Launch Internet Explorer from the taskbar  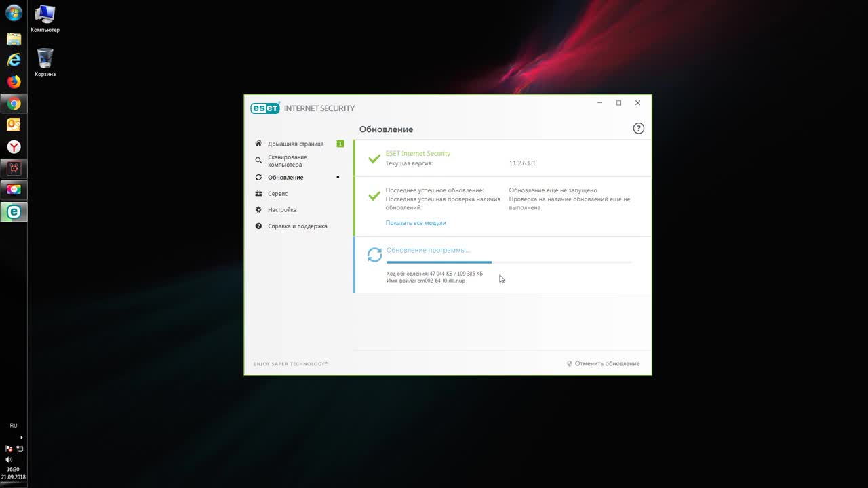pyautogui.click(x=14, y=60)
